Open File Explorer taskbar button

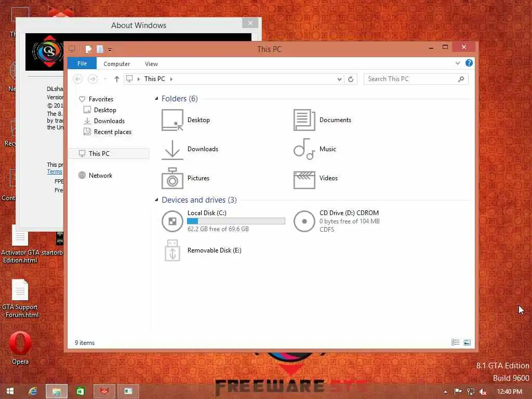click(x=57, y=391)
